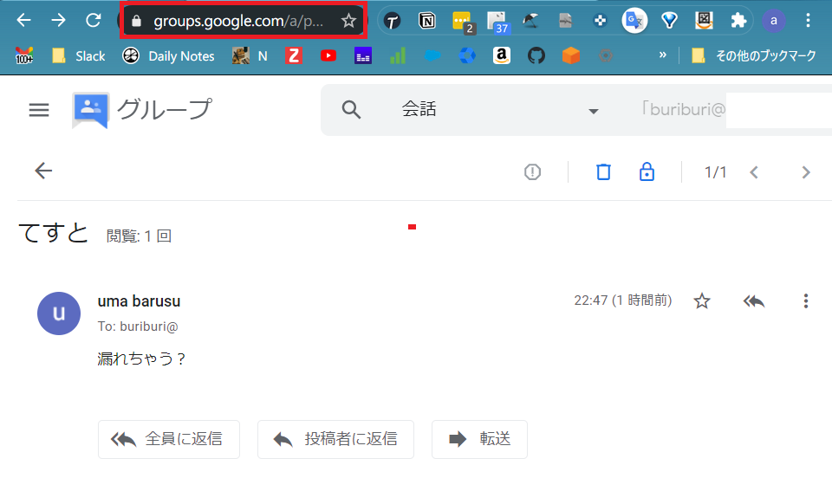Open the Slack bookmark folder

point(79,55)
